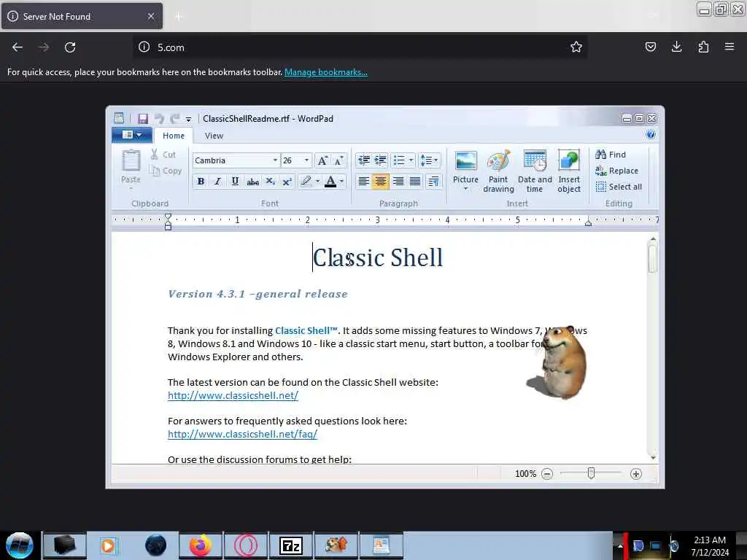Toggle subscript formatting
Viewport: 747px width, 560px height.
coord(270,182)
